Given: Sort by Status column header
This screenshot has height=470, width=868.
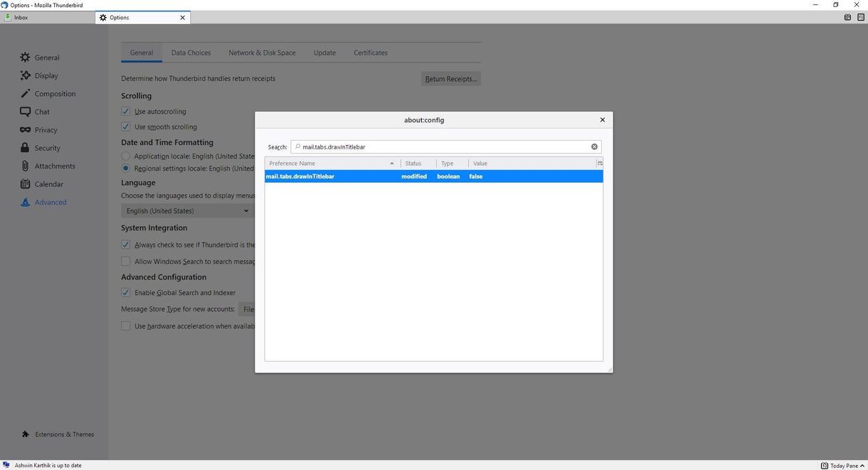Looking at the screenshot, I should pyautogui.click(x=418, y=164).
